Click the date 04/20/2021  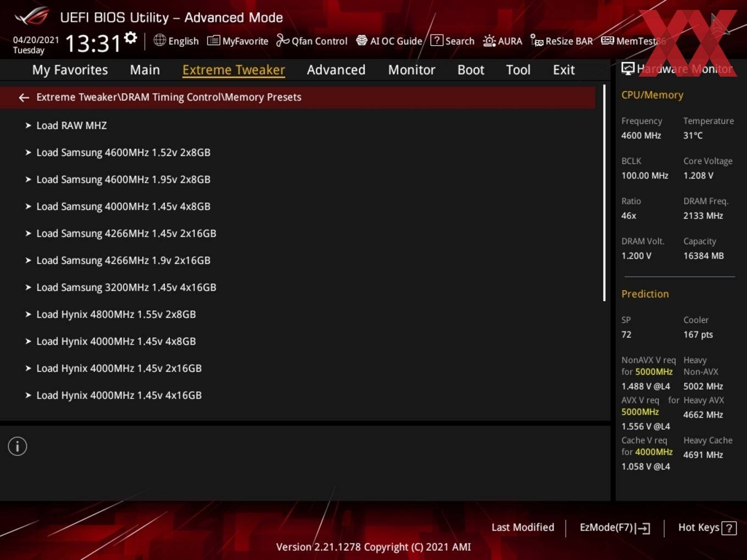point(36,40)
